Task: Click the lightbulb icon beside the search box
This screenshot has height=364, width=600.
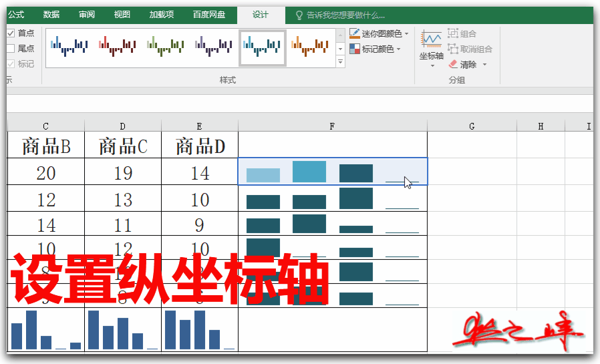Action: click(x=299, y=15)
